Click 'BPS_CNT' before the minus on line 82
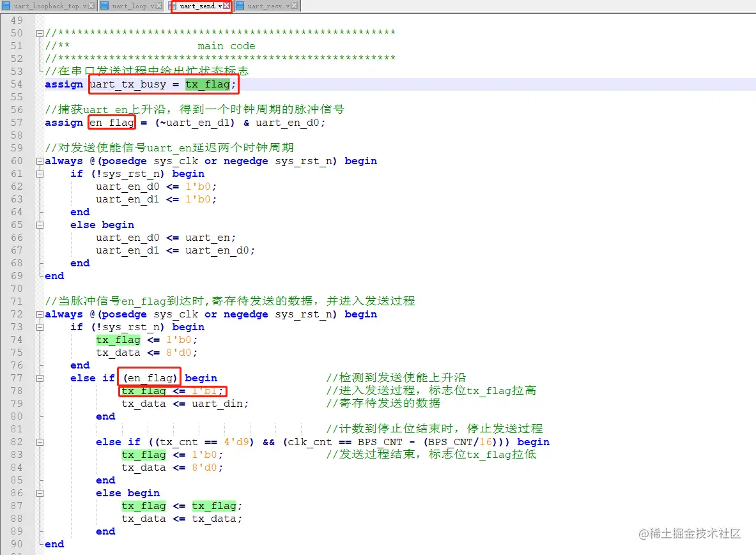 [x=380, y=442]
